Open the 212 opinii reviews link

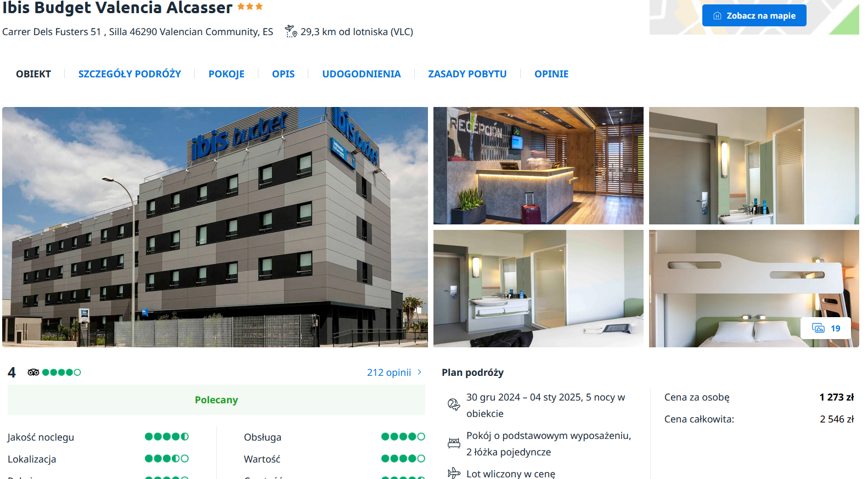pyautogui.click(x=389, y=373)
